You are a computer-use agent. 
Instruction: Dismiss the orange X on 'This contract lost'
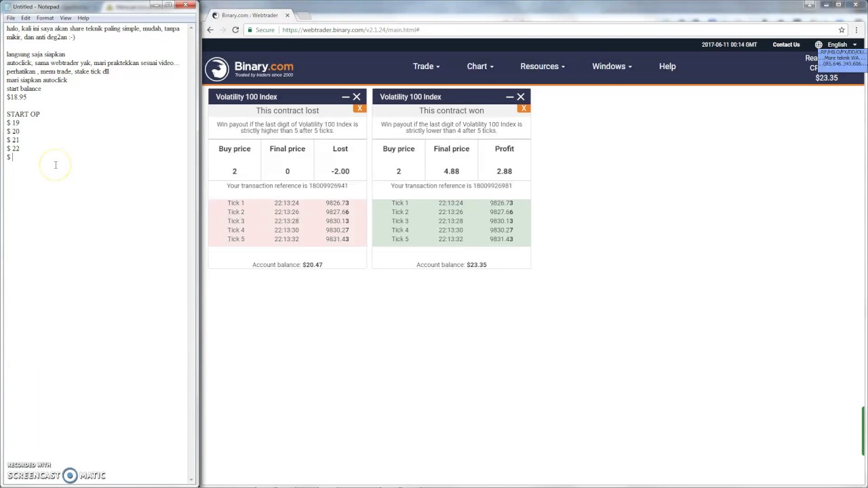pos(360,108)
